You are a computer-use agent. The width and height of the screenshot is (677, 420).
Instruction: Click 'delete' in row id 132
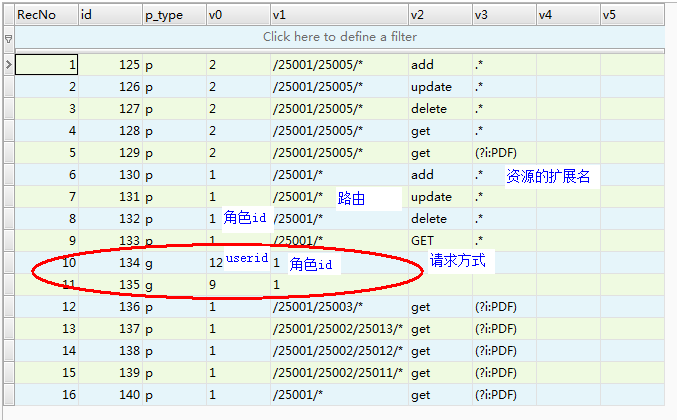429,219
